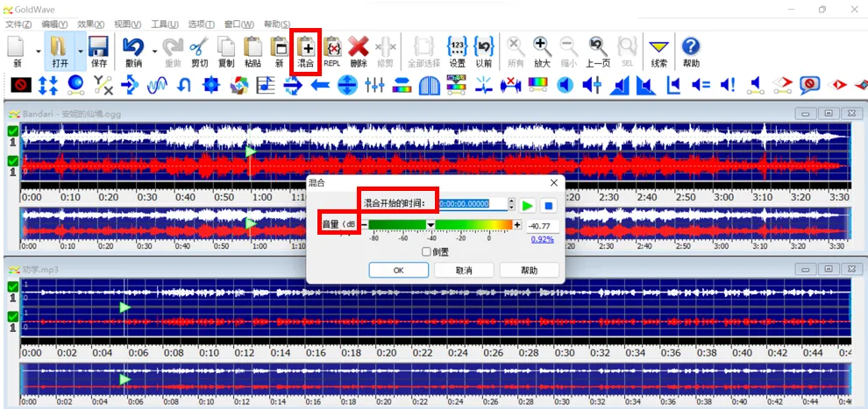868x409 pixels.
Task: Confirm the mix dialog with OK
Action: tap(399, 271)
